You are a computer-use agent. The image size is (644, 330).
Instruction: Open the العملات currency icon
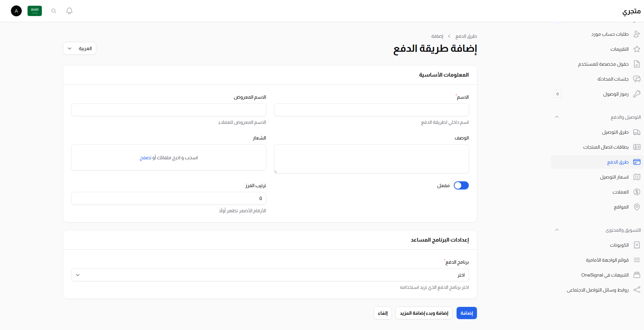637,192
